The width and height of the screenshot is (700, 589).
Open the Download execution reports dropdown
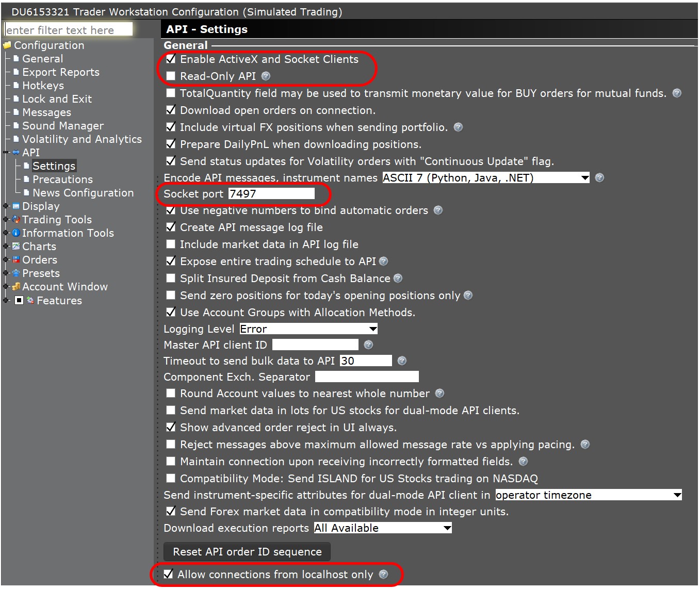[382, 528]
